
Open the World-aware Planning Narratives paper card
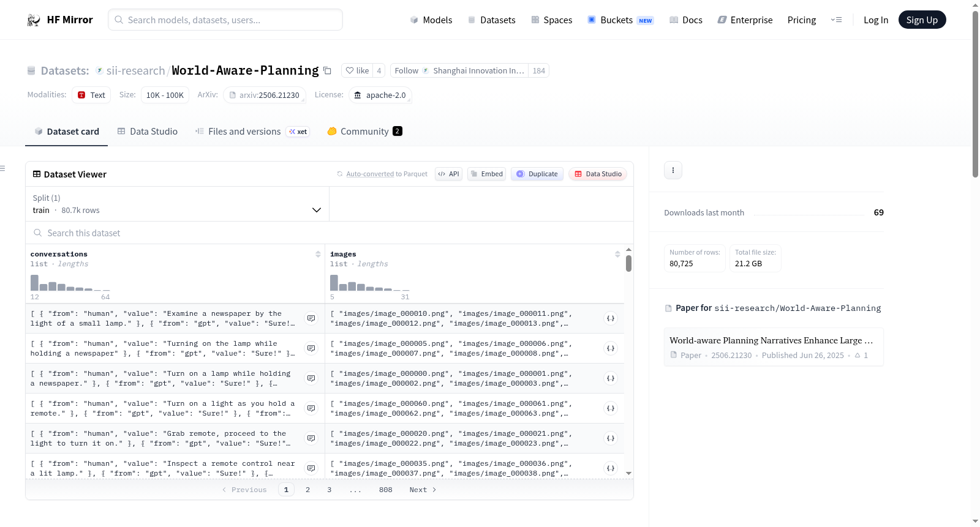(774, 347)
